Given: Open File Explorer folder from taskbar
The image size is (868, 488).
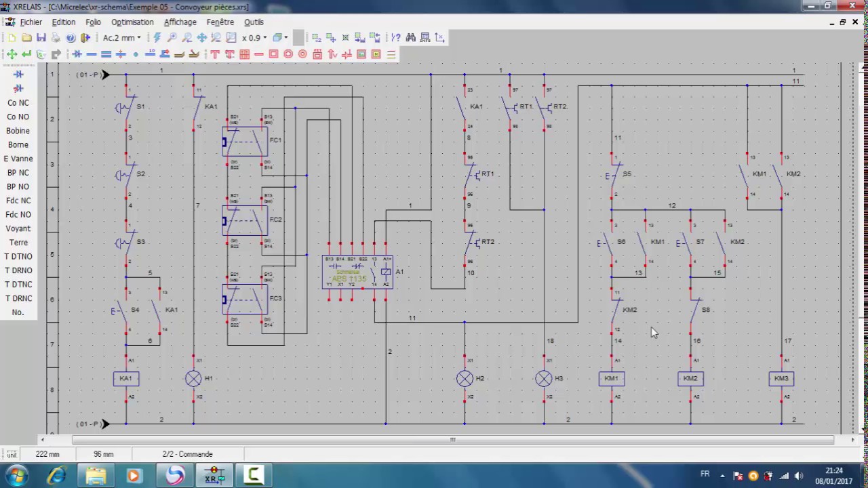Looking at the screenshot, I should [96, 476].
